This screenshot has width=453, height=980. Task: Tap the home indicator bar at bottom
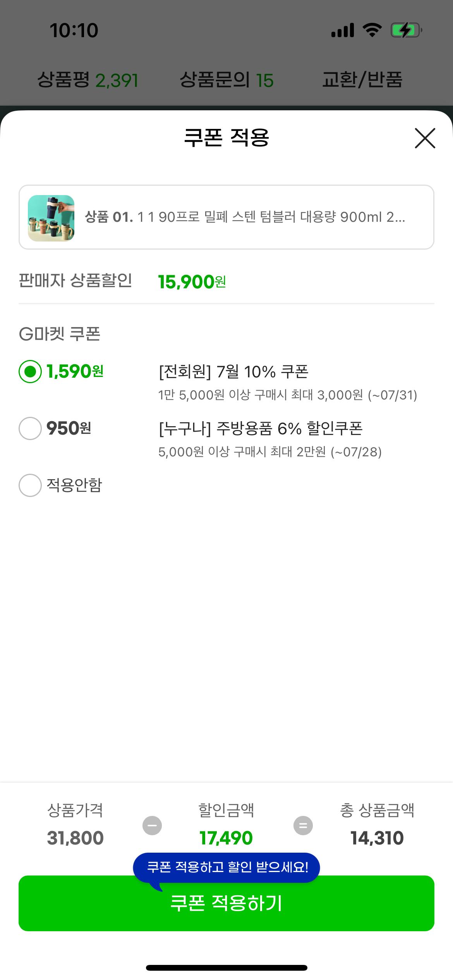point(226,968)
